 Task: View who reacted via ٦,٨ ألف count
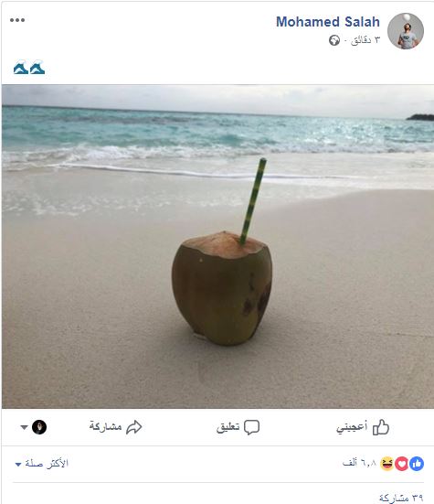point(359,463)
